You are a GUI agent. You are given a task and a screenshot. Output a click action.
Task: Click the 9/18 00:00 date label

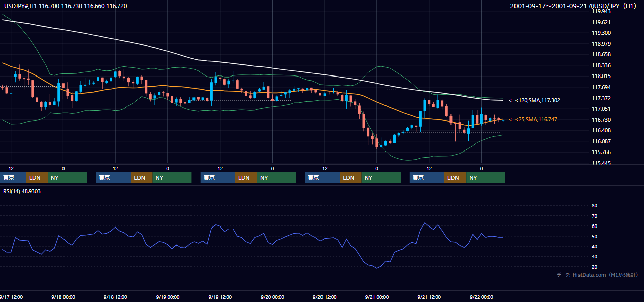[63, 297]
